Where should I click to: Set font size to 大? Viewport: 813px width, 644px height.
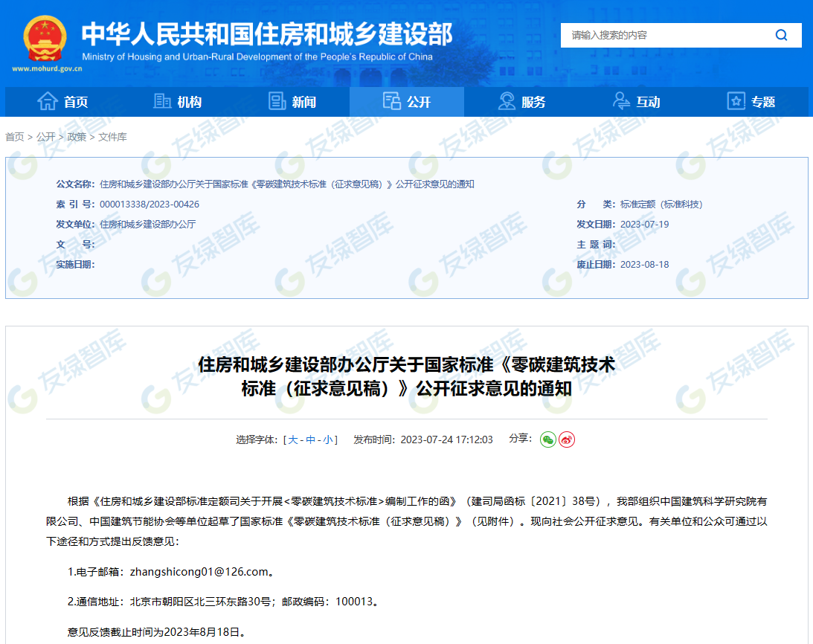coord(293,439)
